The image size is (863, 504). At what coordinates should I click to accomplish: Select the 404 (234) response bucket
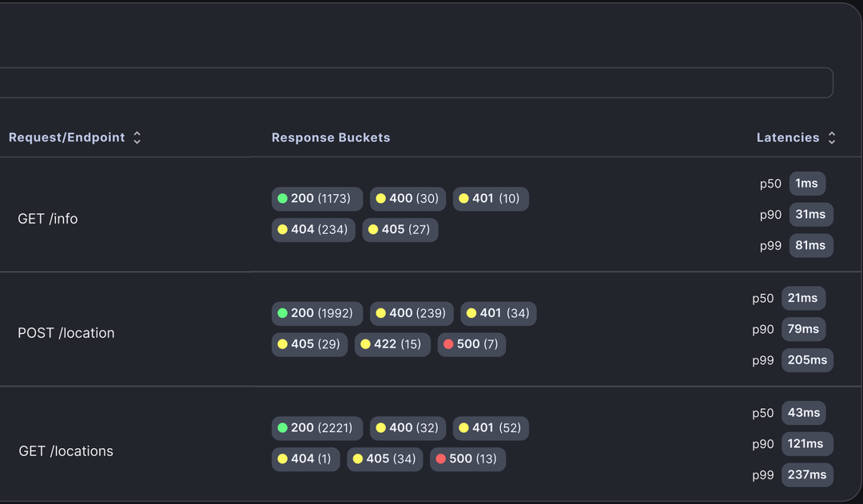313,229
